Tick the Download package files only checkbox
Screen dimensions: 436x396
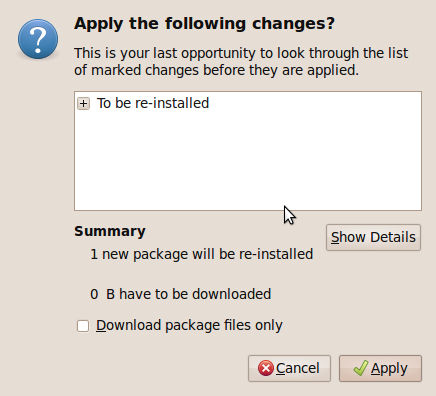click(83, 326)
